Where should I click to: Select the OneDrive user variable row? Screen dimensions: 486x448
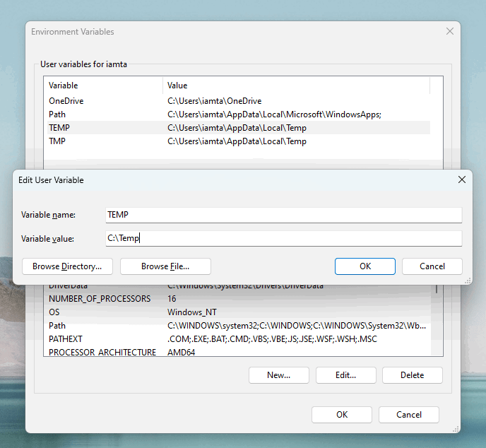pos(239,101)
